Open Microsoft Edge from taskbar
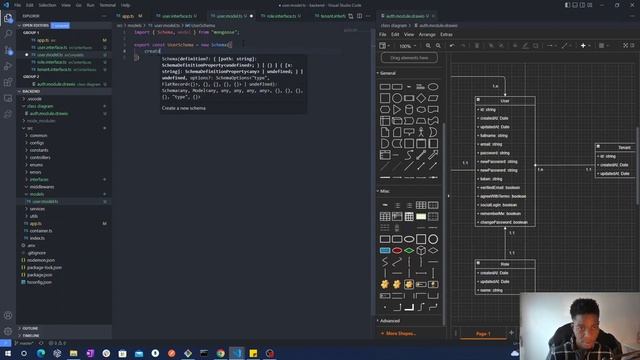 tap(41, 353)
